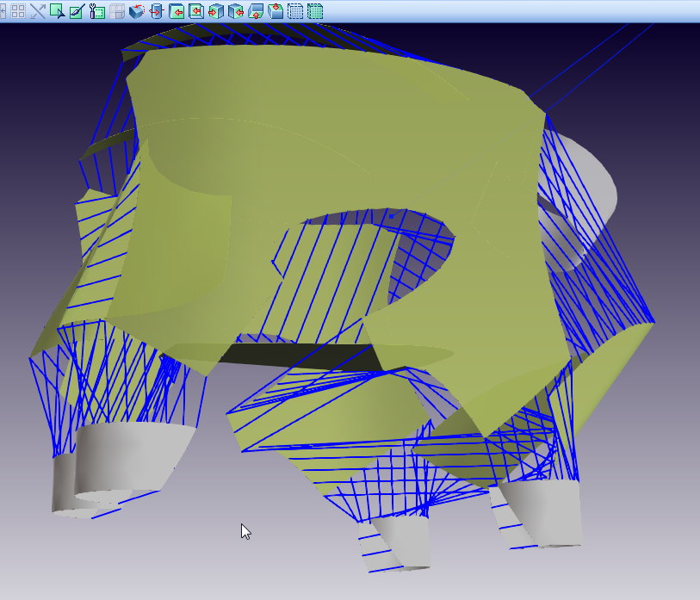Select the bottom view icon with up arrow
The width and height of the screenshot is (700, 600).
(256, 11)
